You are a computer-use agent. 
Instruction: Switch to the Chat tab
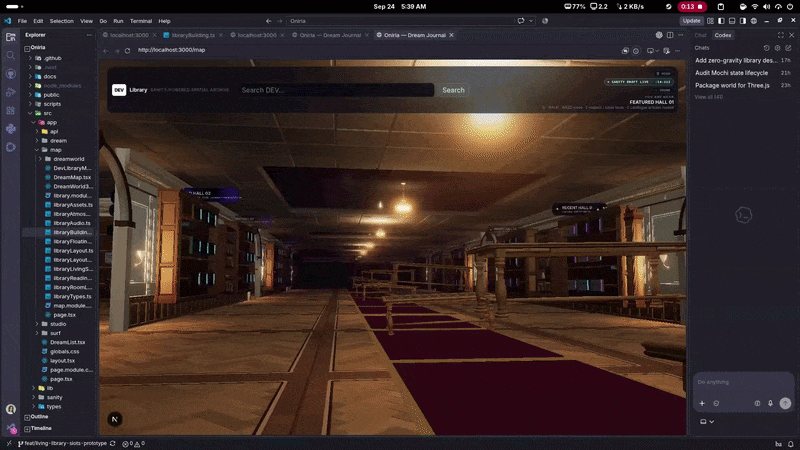[701, 35]
